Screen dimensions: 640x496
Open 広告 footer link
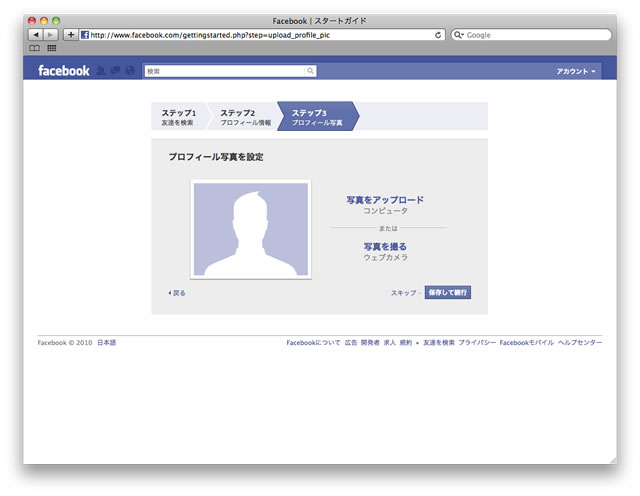[x=351, y=343]
